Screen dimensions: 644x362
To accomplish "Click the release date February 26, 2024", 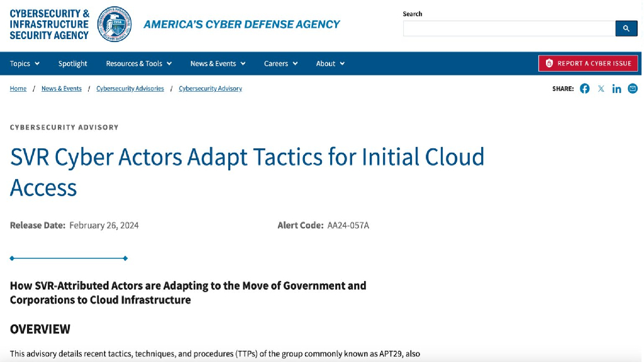I will pyautogui.click(x=104, y=226).
